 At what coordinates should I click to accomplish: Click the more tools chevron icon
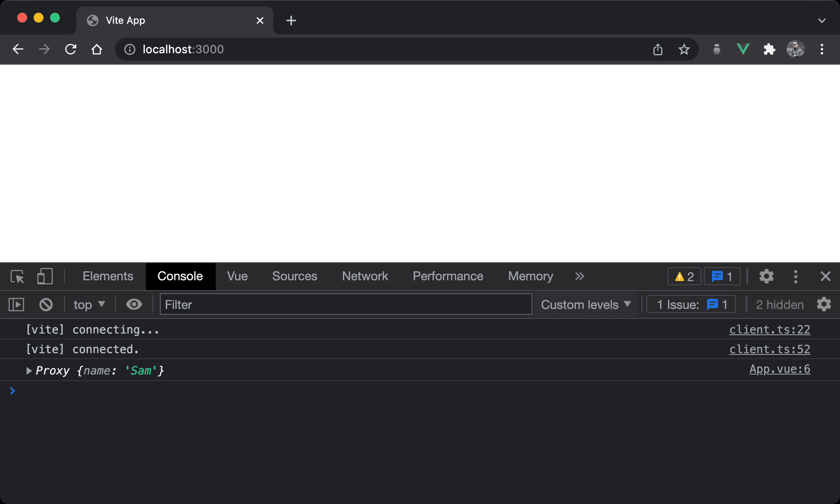(x=580, y=276)
